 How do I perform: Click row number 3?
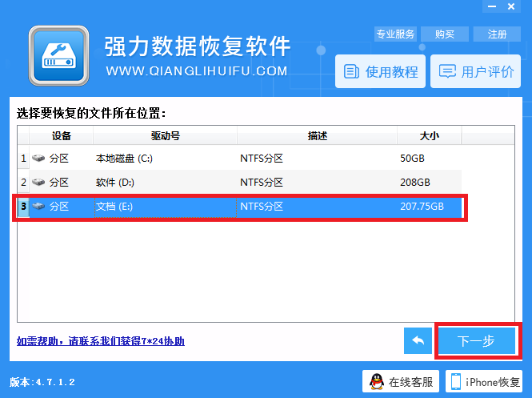[23, 206]
